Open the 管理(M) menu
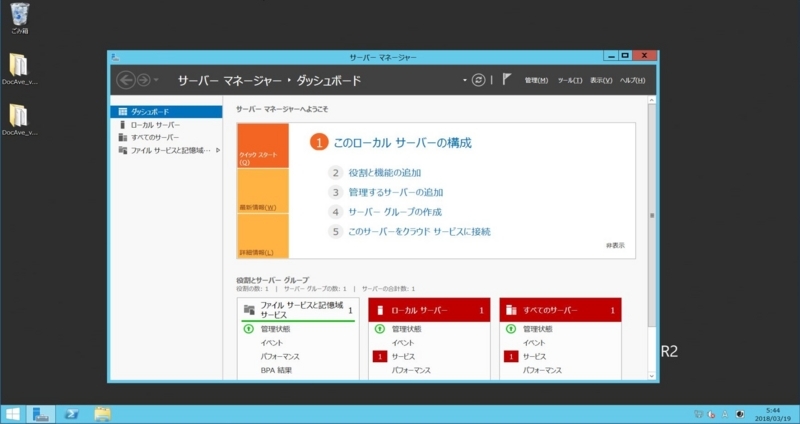This screenshot has width=800, height=424. point(536,81)
